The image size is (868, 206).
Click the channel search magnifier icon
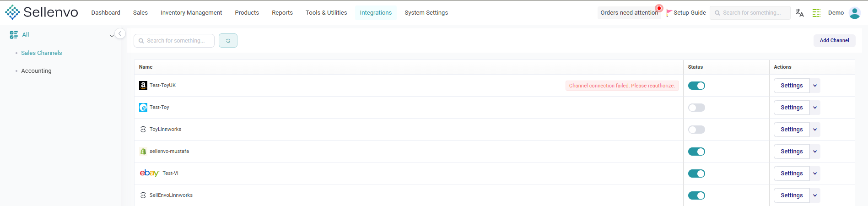point(141,41)
